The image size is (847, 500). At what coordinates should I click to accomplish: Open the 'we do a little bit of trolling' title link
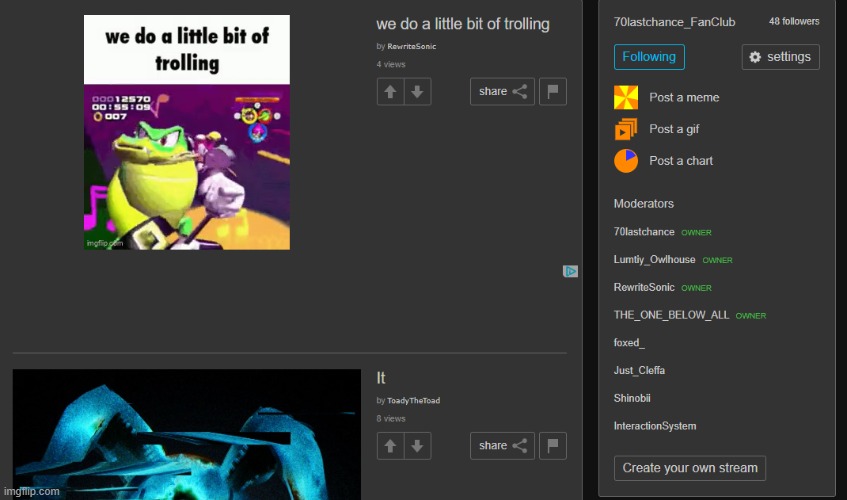pos(463,24)
